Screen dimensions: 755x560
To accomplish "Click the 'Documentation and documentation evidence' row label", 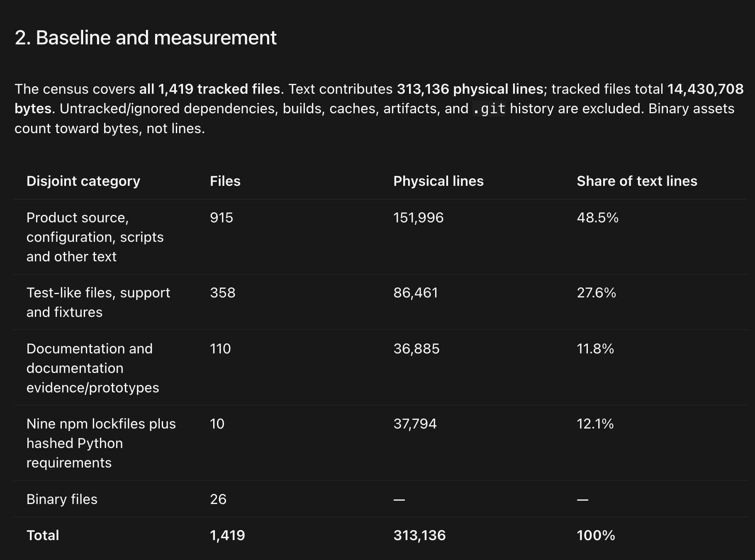I will (x=93, y=368).
